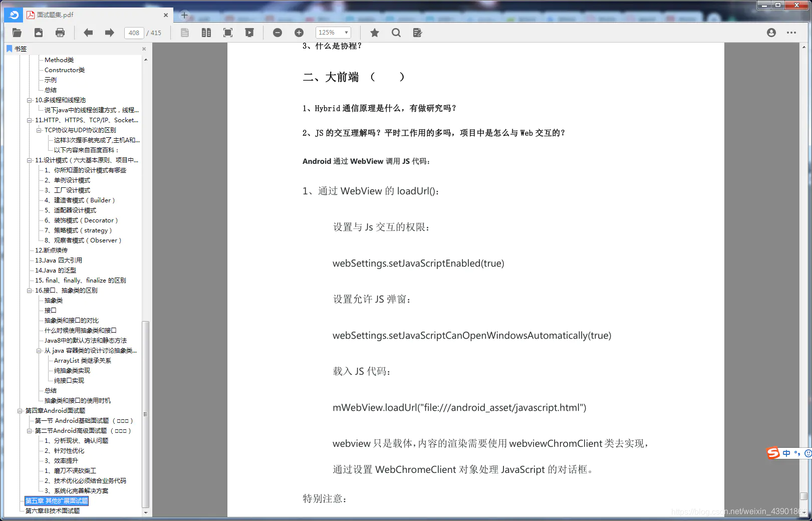
Task: Open bookmark 15. final、finally、finalize 的区别
Action: 81,281
